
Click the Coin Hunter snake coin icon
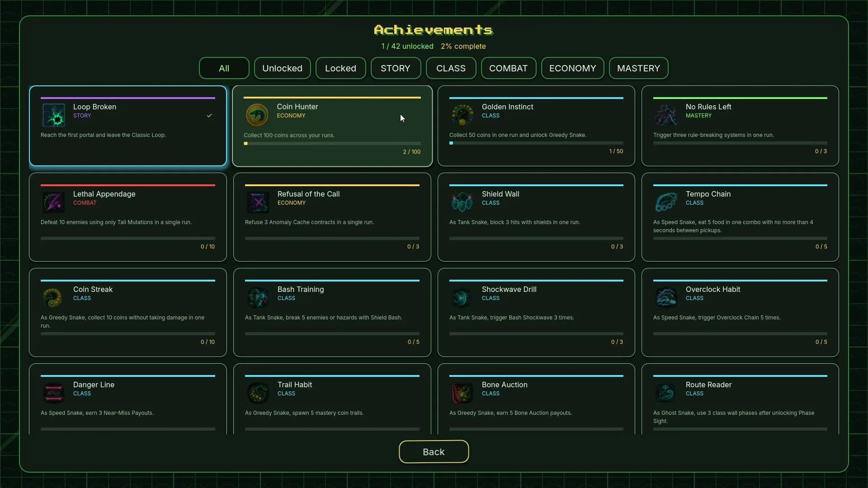[257, 115]
